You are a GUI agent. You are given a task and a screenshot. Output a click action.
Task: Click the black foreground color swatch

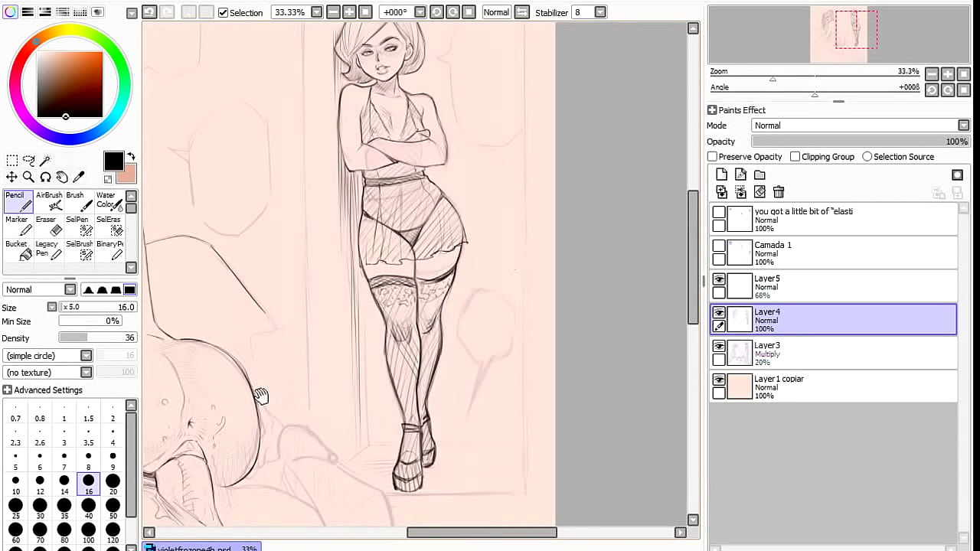click(x=113, y=161)
